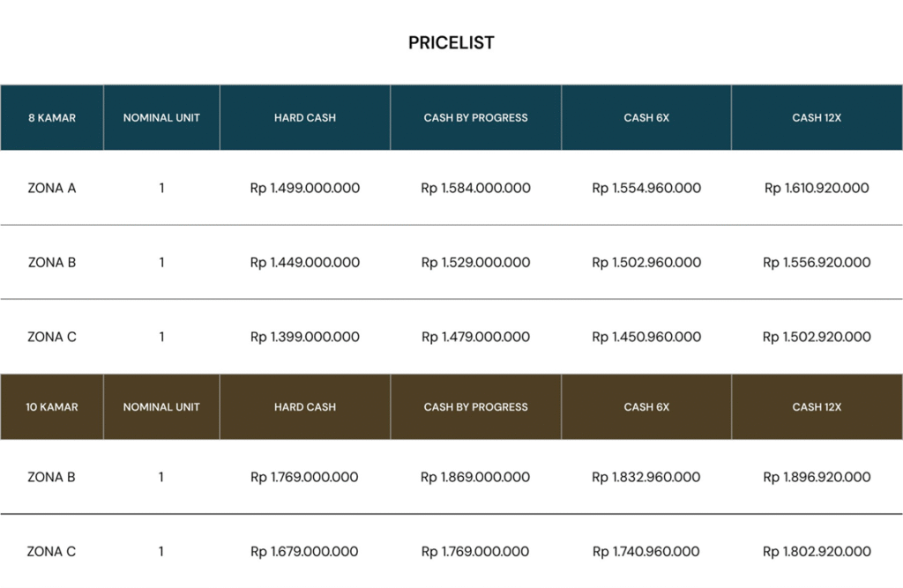The image size is (903, 588).
Task: Click the price Rp 1.499.000.000
Action: [304, 188]
